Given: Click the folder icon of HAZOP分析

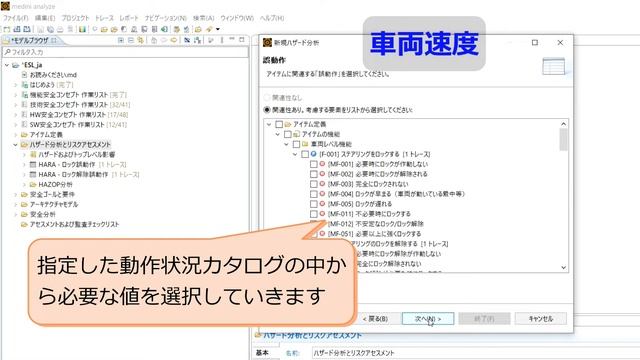Looking at the screenshot, I should 33,184.
